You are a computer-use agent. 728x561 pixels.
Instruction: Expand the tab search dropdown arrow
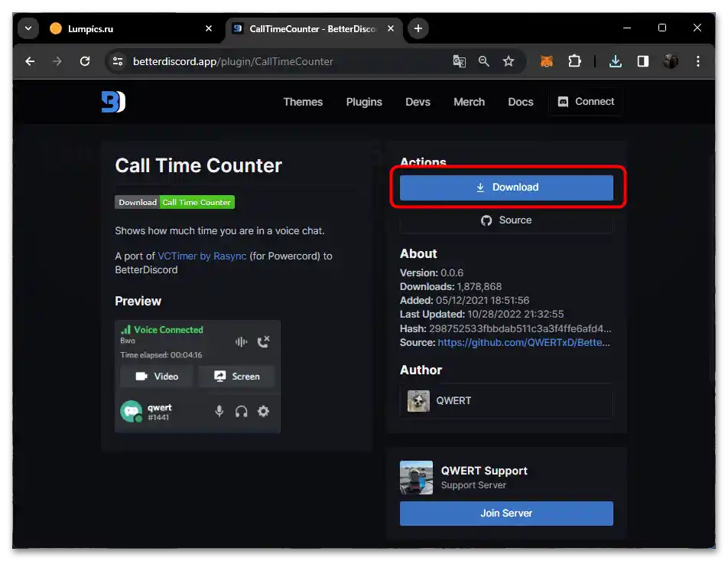point(28,28)
